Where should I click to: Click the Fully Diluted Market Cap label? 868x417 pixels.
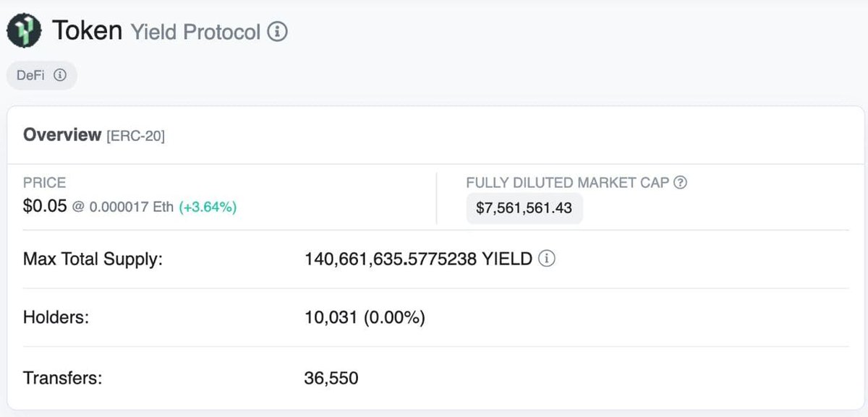pos(568,183)
